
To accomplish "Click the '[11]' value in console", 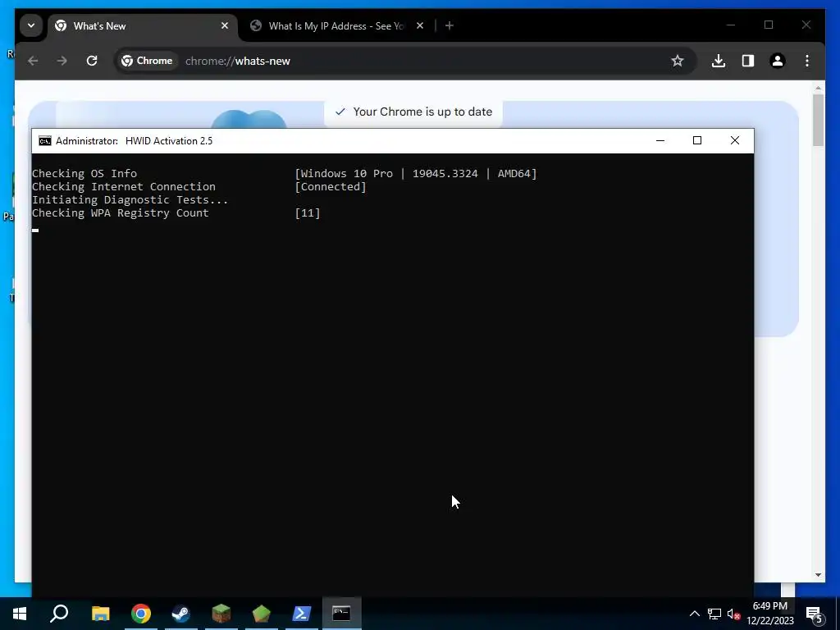I will coord(308,213).
